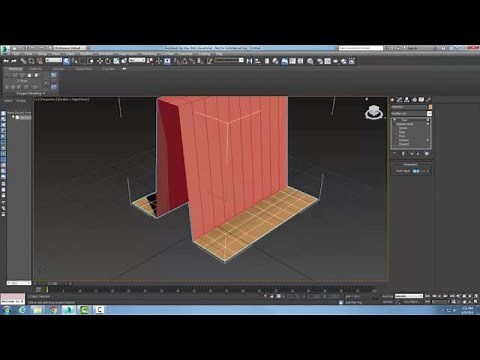Activate Select and Scale tool
Viewport: 480px width, 360px height.
click(x=116, y=61)
